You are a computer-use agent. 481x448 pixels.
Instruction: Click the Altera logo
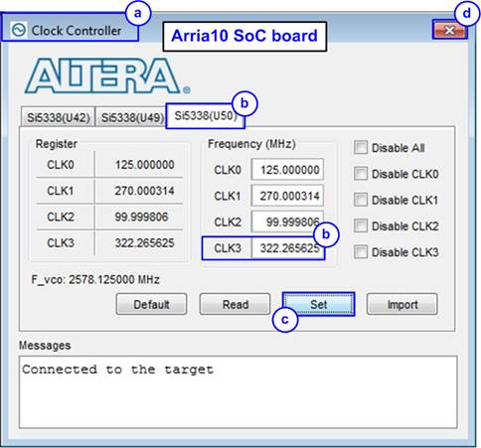pos(107,75)
